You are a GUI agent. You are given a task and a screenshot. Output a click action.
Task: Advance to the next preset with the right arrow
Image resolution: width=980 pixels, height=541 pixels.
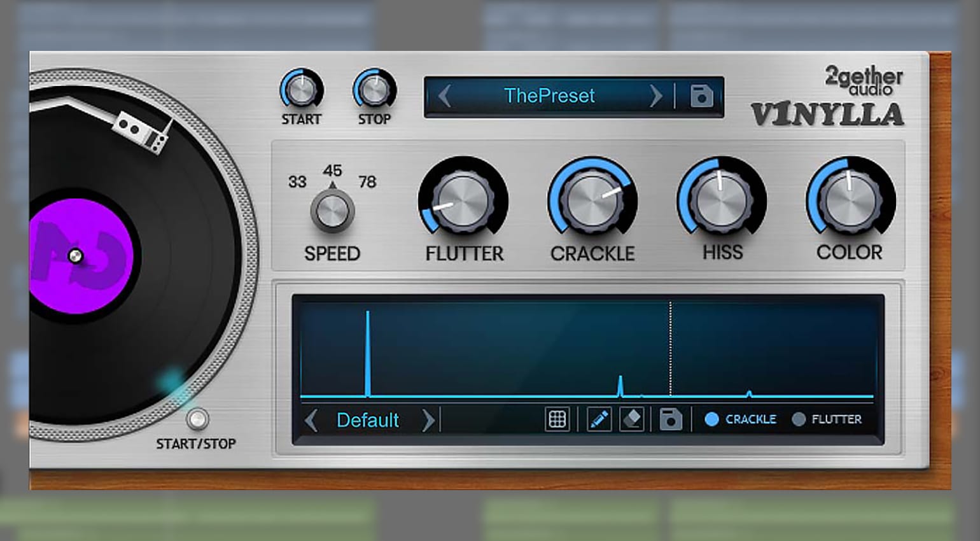pyautogui.click(x=655, y=97)
